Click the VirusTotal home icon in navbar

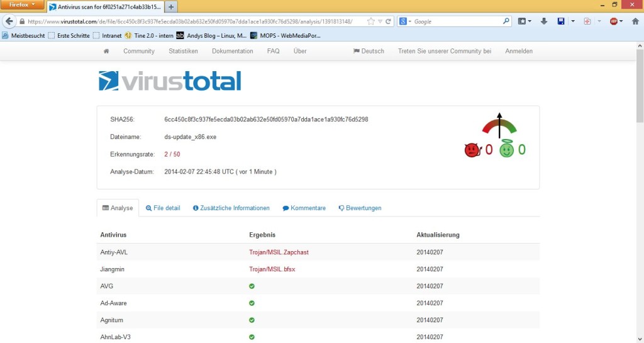[x=106, y=51]
